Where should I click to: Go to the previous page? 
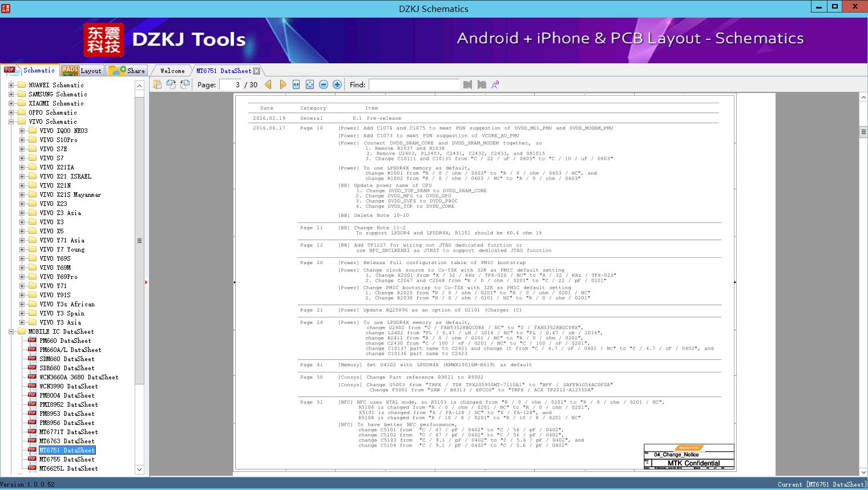[269, 84]
